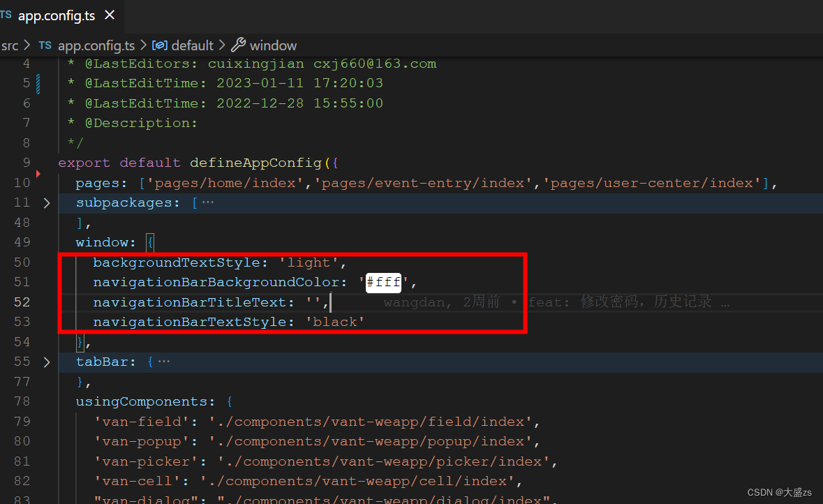Click the 'light' string value
823x504 pixels.
(309, 262)
